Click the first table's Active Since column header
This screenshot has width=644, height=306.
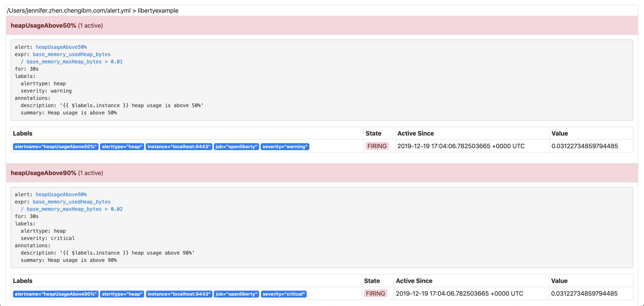[416, 133]
